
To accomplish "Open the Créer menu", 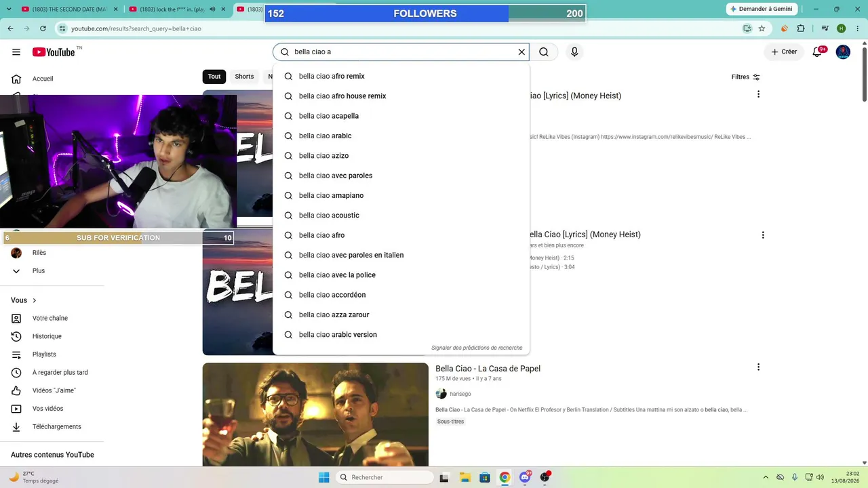I will coord(784,52).
